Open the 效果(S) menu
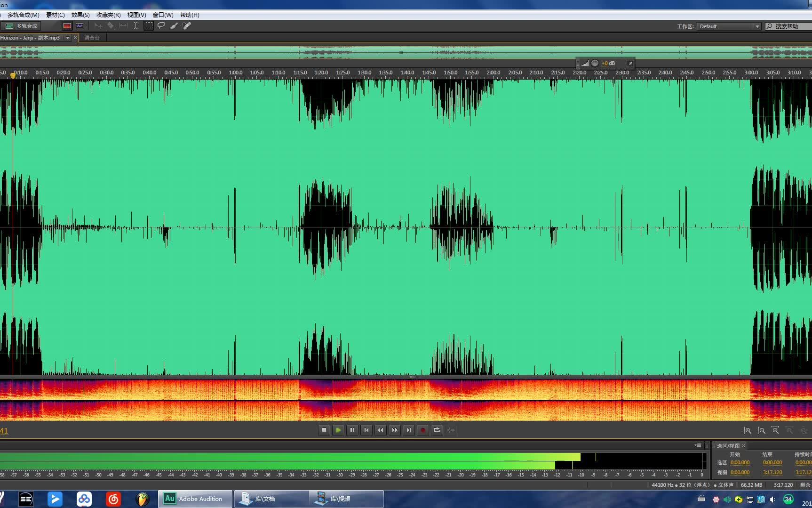 pos(80,15)
